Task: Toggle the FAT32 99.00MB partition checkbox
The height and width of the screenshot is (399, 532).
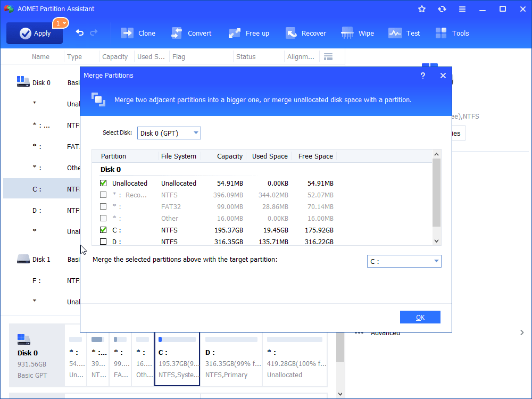Action: click(x=103, y=206)
